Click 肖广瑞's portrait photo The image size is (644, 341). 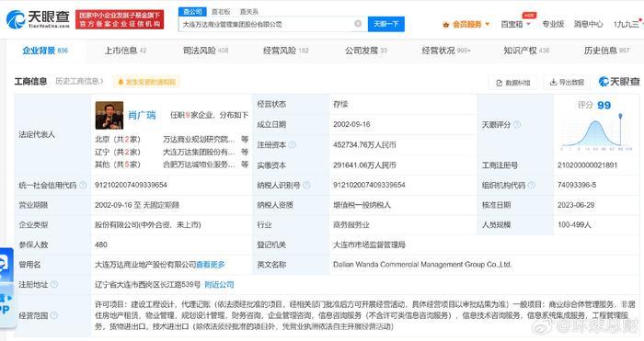[x=109, y=115]
